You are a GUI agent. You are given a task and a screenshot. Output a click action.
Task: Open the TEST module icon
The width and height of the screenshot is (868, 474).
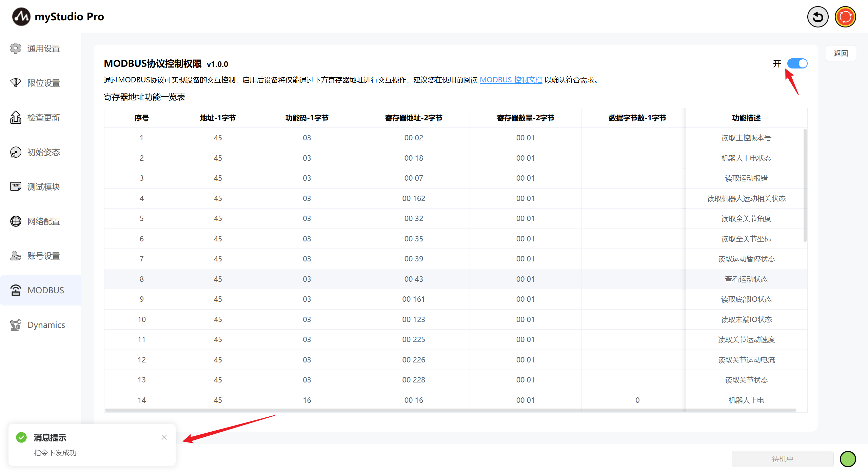[16, 186]
